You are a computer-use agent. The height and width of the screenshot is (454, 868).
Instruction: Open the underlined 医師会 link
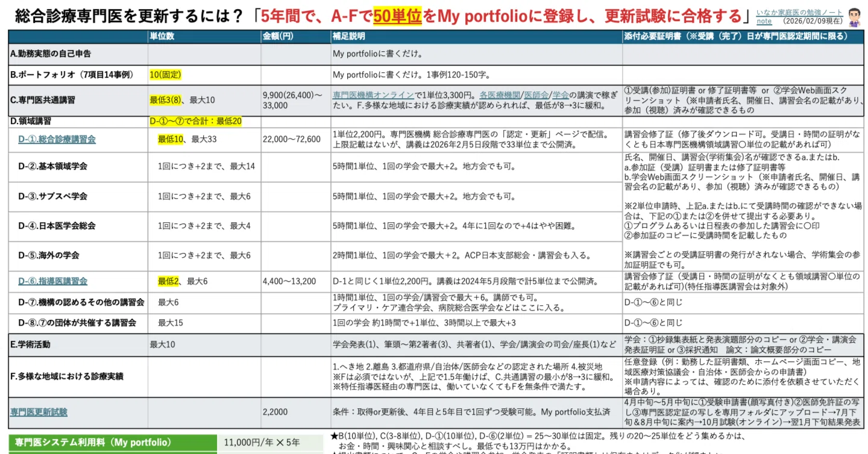coord(536,95)
